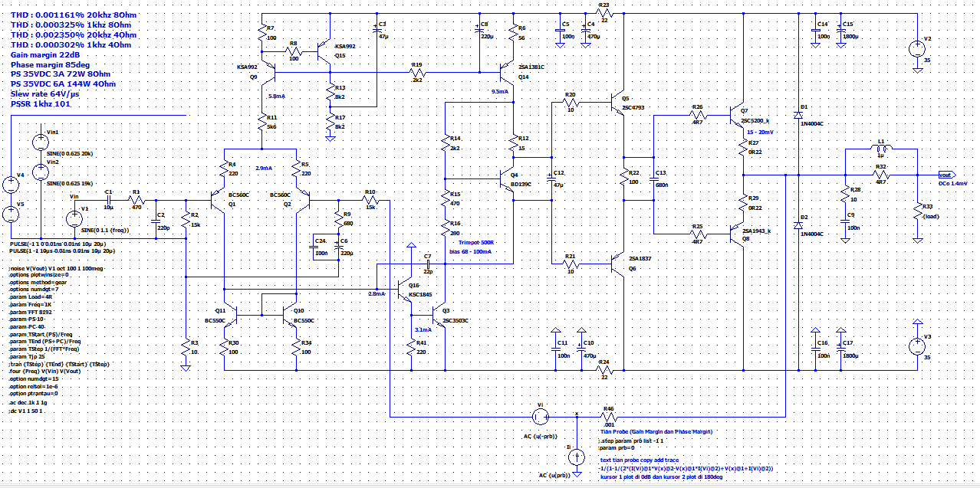Select voltage source V5

click(12, 214)
